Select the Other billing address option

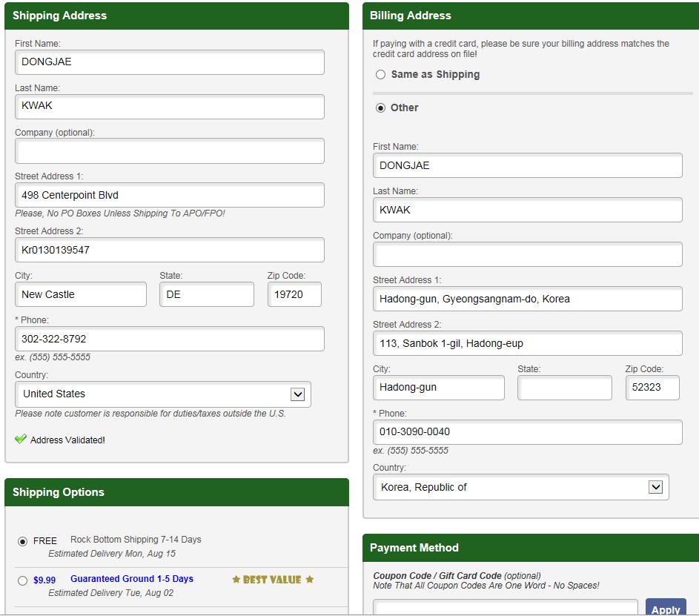[381, 107]
